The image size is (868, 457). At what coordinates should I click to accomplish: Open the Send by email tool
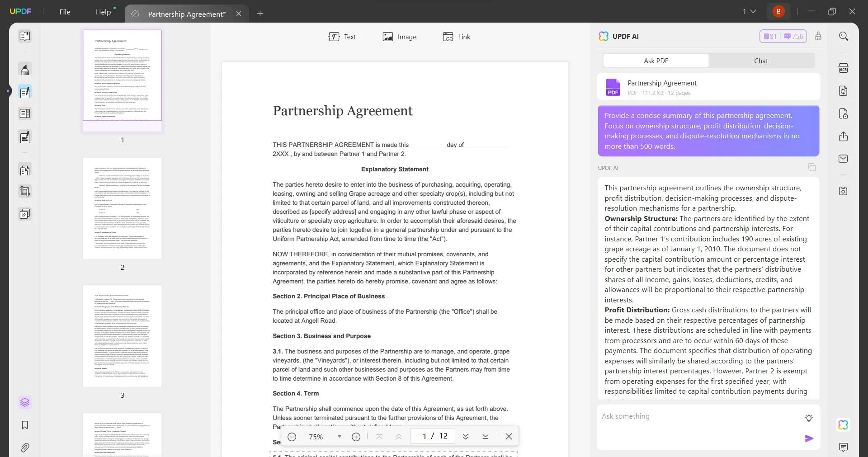843,159
